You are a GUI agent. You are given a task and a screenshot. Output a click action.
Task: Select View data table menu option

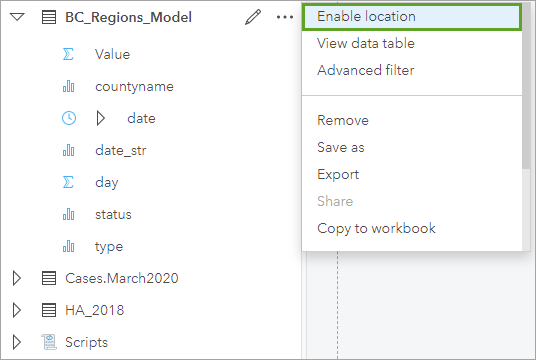412,43
